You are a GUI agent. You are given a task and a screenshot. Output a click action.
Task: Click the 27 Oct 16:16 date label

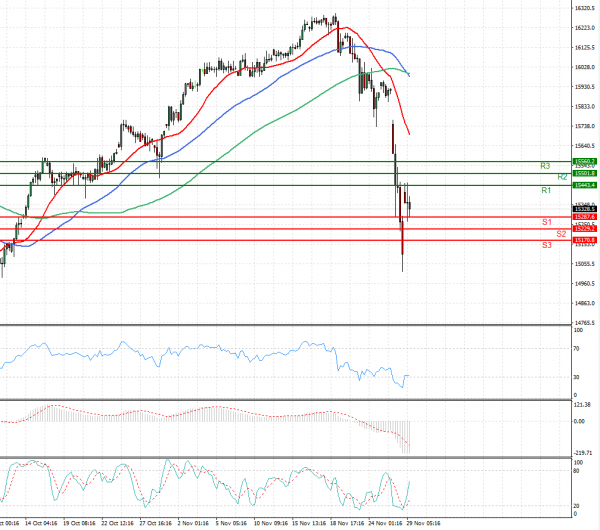(155, 523)
